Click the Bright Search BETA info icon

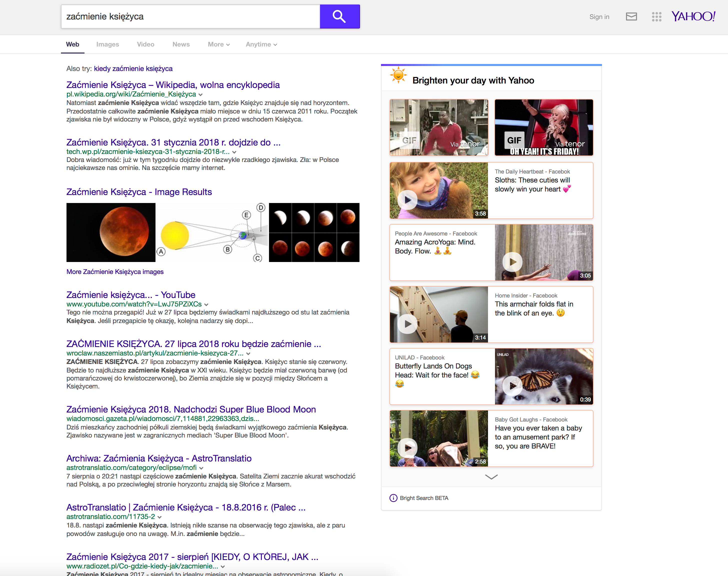393,498
